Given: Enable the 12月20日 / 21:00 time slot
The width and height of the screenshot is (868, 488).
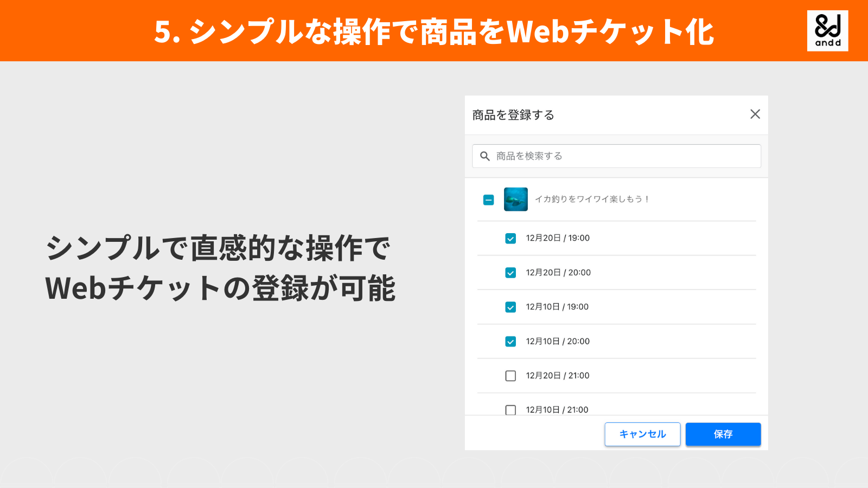Looking at the screenshot, I should pos(510,376).
